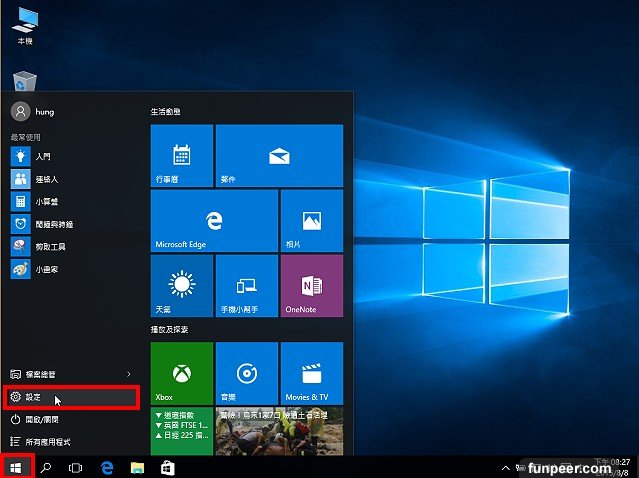639x478 pixels.
Task: Open the 行事曆 calendar tile
Action: pos(181,155)
